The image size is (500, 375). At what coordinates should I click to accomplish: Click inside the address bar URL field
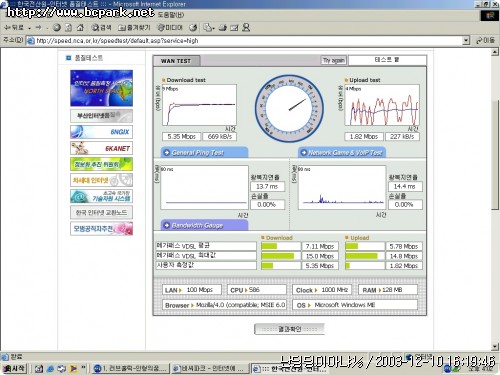point(247,41)
